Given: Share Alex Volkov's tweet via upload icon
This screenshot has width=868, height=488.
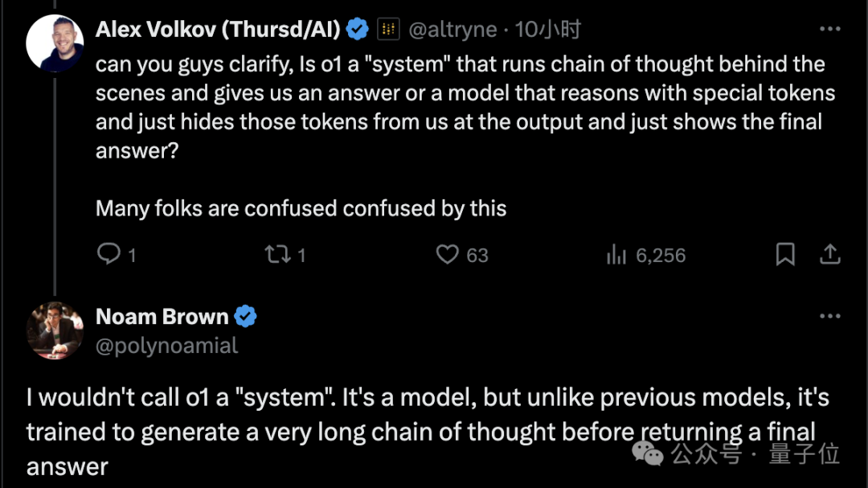Looking at the screenshot, I should click(x=829, y=254).
